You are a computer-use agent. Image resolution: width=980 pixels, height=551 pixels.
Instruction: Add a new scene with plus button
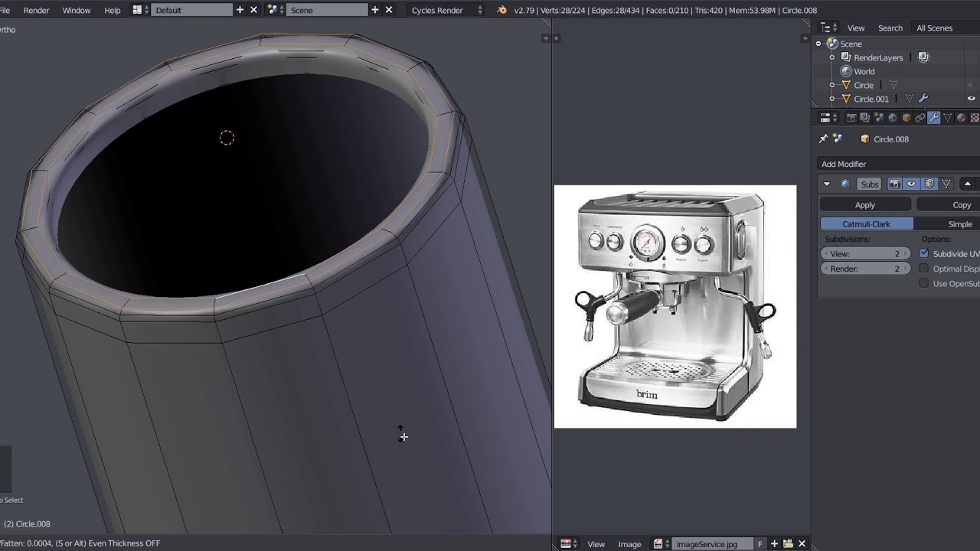375,10
